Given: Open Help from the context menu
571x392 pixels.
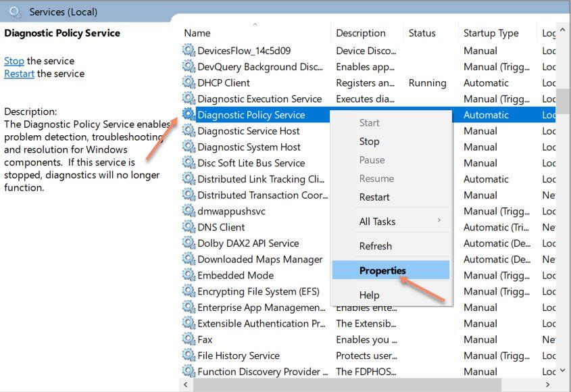Looking at the screenshot, I should coord(369,295).
